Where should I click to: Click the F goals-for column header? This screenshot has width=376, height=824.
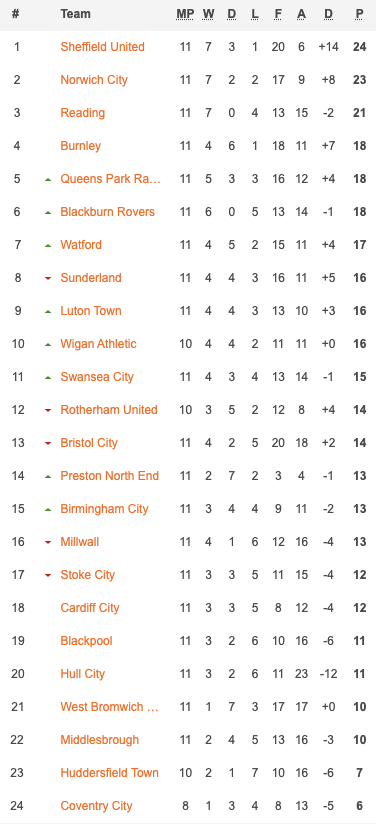point(278,14)
